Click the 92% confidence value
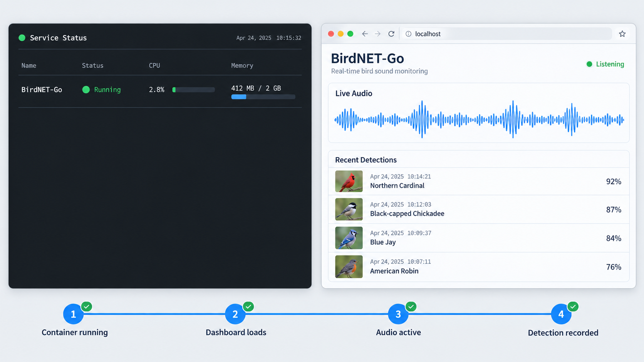 pyautogui.click(x=614, y=182)
